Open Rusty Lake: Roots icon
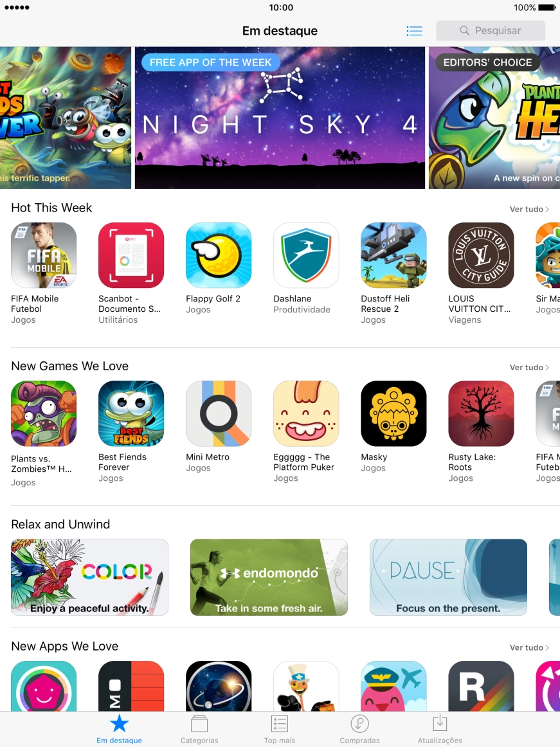The image size is (560, 747). coord(481,413)
